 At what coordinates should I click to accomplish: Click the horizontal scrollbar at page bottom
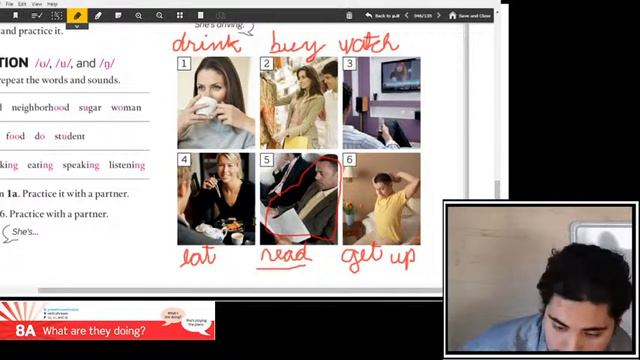point(240,291)
